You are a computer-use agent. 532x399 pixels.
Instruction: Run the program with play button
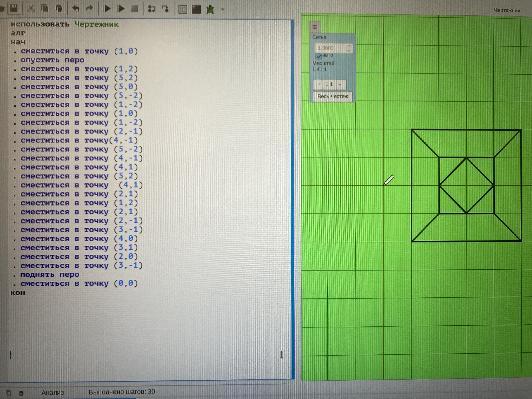click(106, 9)
